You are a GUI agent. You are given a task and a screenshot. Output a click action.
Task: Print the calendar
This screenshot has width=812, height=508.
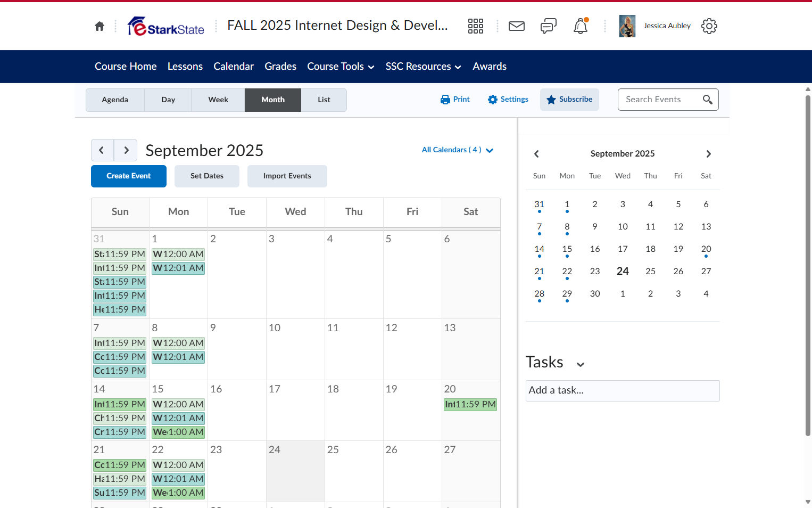[455, 100]
